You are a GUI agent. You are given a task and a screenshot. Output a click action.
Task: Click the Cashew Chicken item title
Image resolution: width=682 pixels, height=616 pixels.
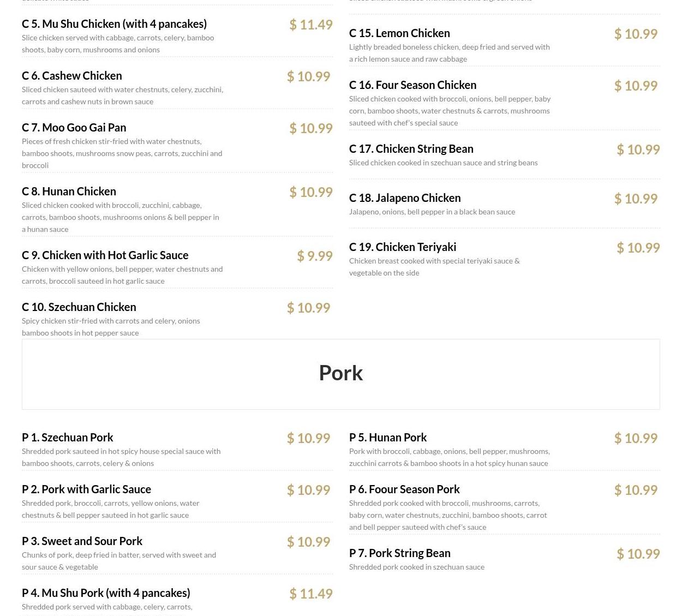[x=72, y=75]
